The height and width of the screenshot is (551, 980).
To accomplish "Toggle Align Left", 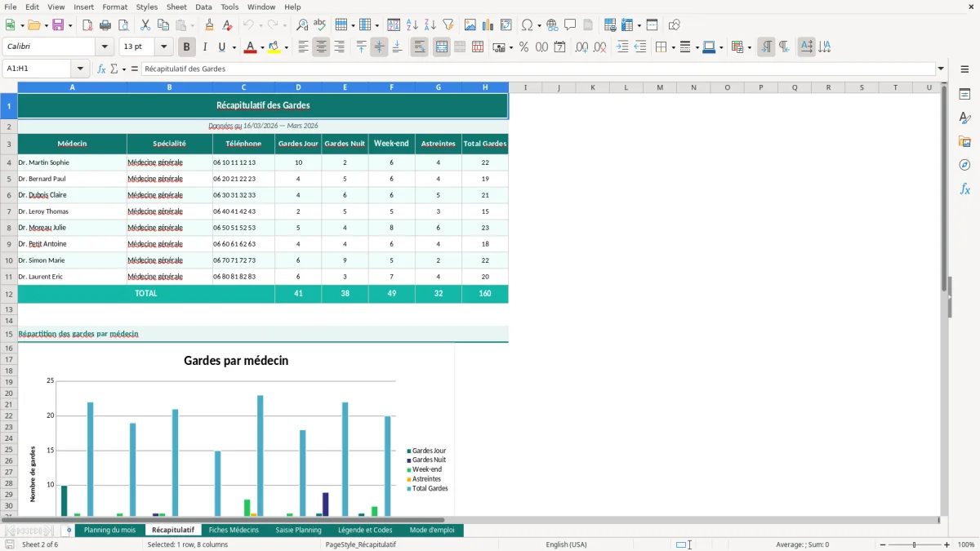I will [303, 47].
